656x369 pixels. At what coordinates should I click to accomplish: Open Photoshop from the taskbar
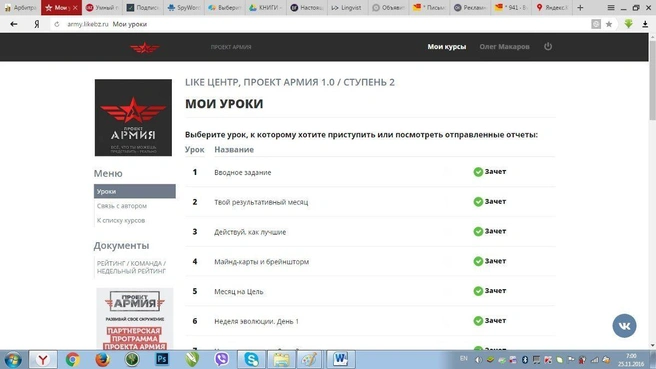(162, 359)
